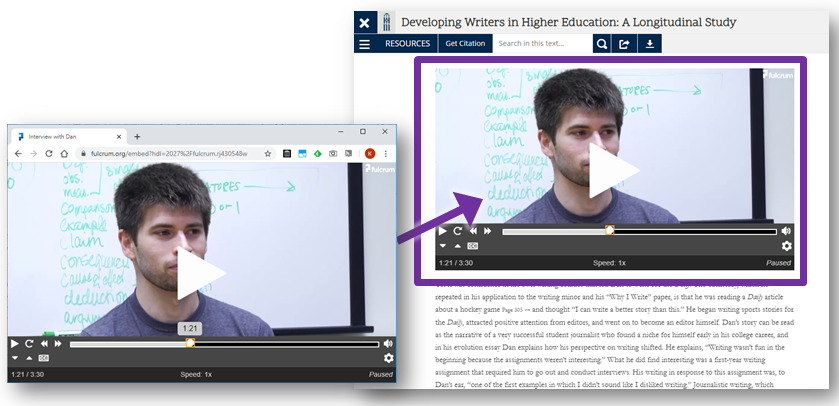Click fast forward in the browser video player
This screenshot has height=406, width=839.
[58, 343]
